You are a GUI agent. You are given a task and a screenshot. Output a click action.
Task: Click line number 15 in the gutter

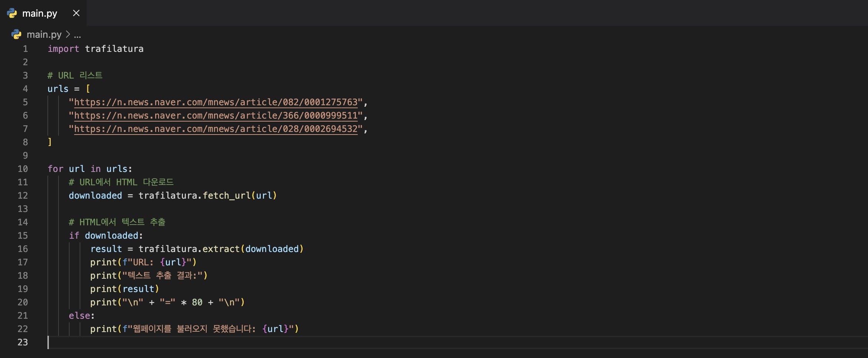click(x=23, y=236)
